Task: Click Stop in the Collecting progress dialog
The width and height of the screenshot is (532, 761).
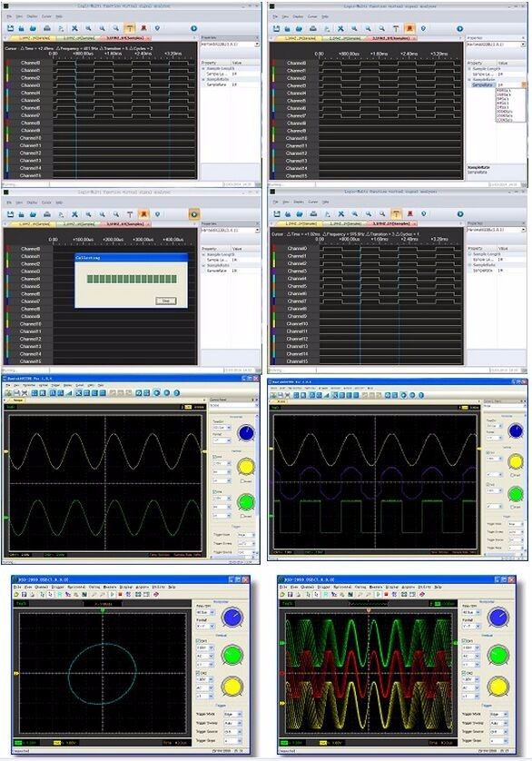Action: click(x=165, y=301)
